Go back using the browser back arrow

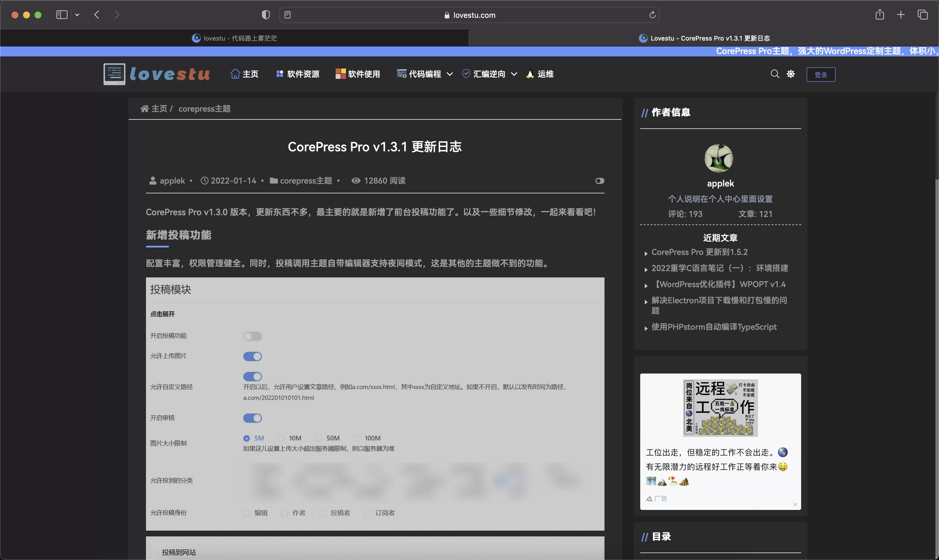point(97,15)
